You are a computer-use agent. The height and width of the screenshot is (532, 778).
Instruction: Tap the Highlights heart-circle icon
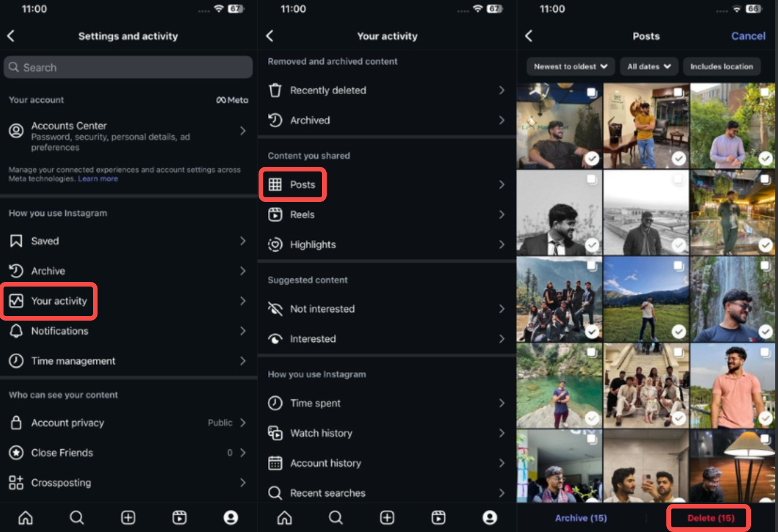(275, 245)
